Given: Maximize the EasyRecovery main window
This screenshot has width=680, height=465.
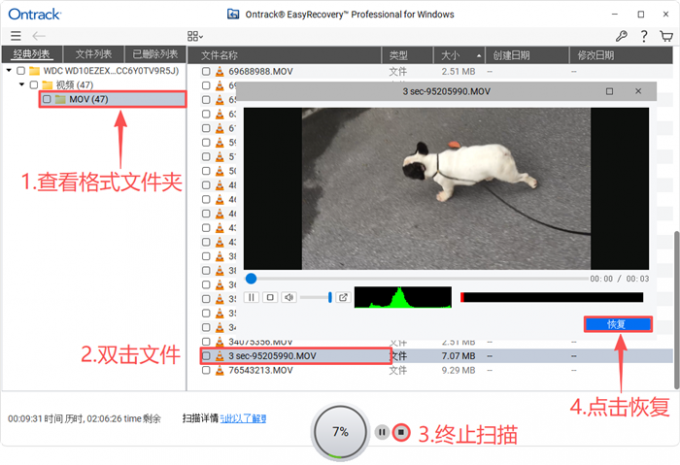Looking at the screenshot, I should click(x=641, y=14).
